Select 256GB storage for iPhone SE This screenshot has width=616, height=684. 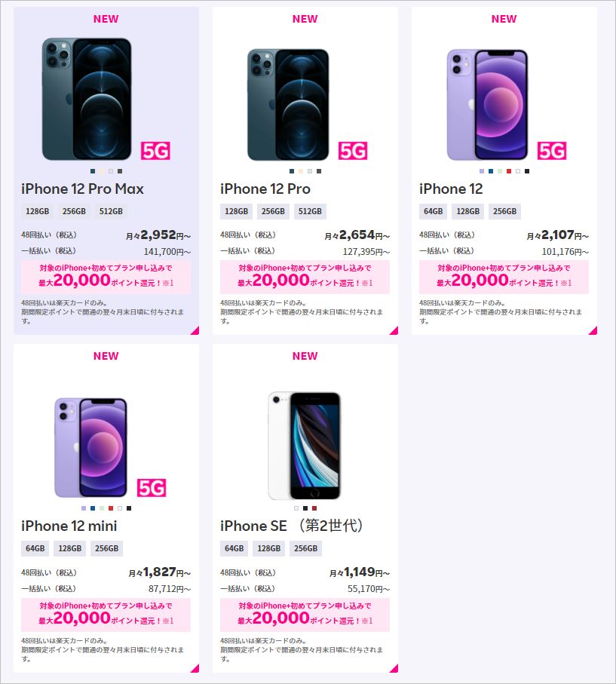click(305, 548)
